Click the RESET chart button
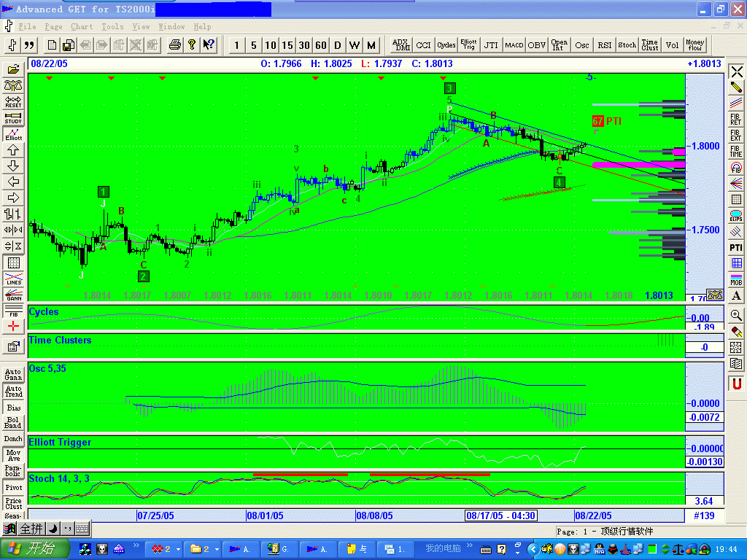 (x=13, y=102)
